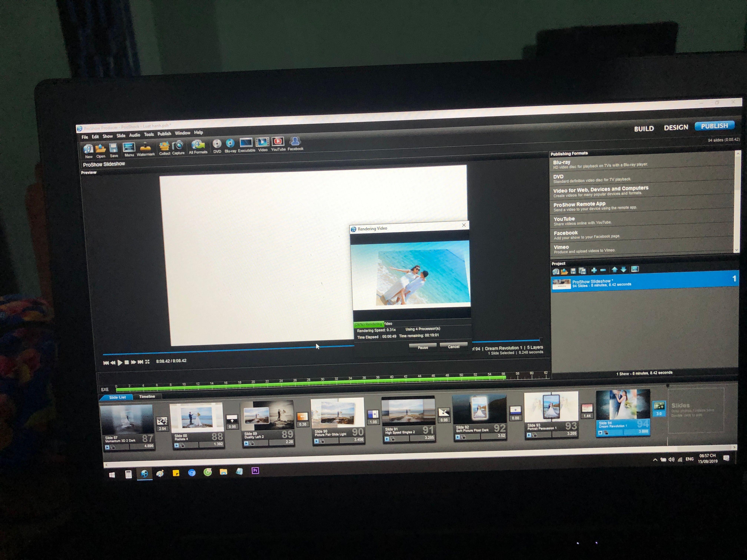Open the Edit menu
747x560 pixels.
point(95,137)
